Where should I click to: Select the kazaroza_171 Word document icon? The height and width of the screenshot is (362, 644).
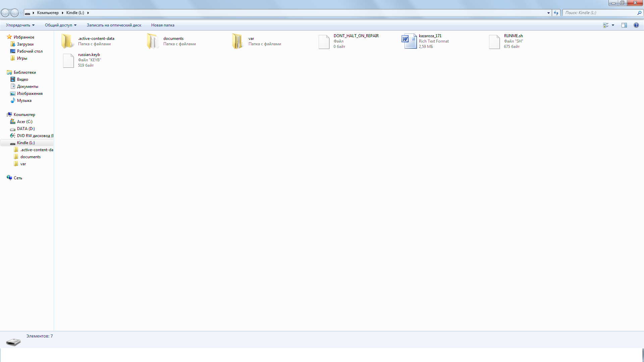click(x=409, y=41)
